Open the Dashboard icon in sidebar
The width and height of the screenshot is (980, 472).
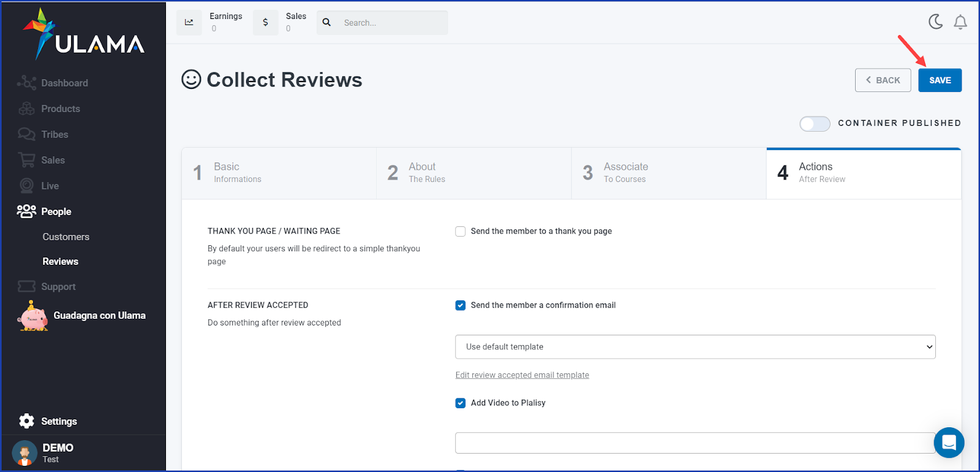(26, 83)
